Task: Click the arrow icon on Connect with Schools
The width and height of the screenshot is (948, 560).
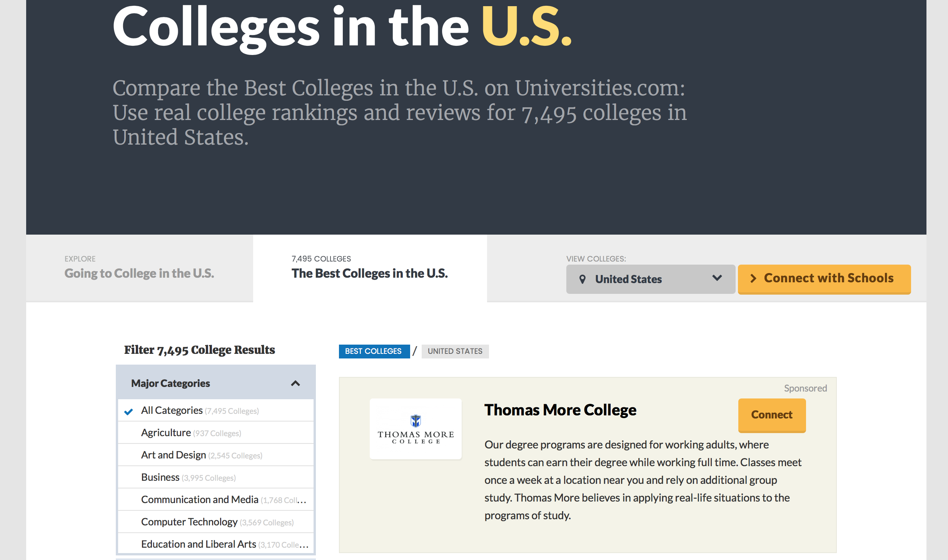Action: (x=753, y=278)
